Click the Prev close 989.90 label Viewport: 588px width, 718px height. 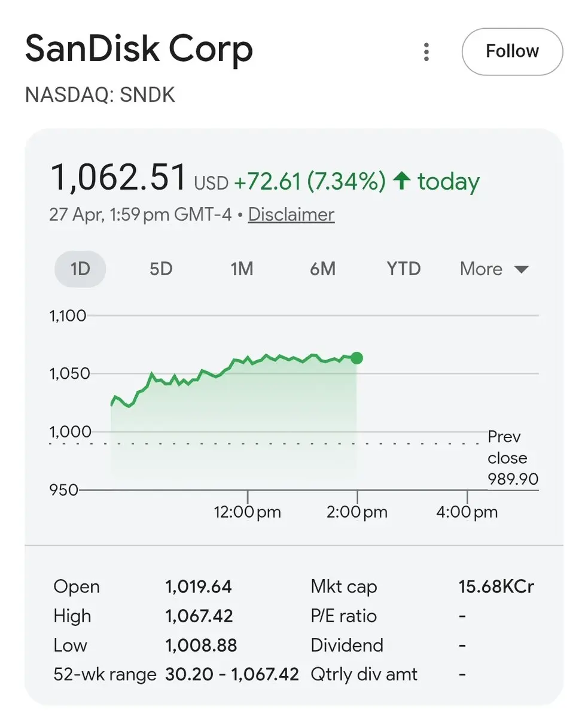tap(513, 458)
